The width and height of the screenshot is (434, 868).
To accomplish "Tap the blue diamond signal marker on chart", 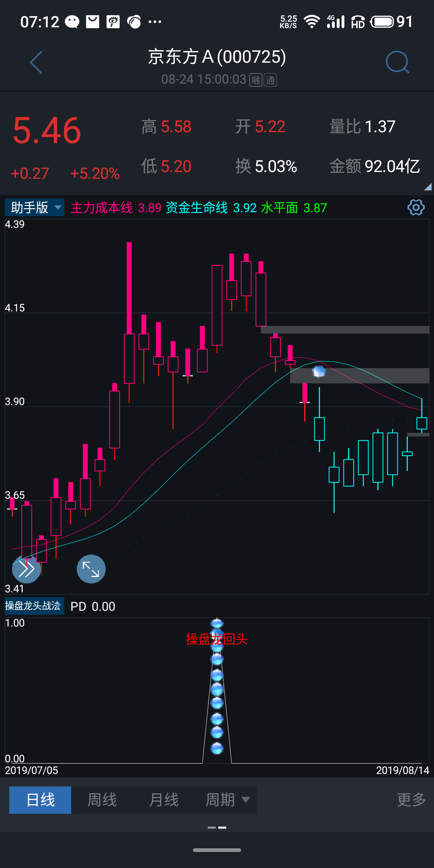I will [319, 372].
